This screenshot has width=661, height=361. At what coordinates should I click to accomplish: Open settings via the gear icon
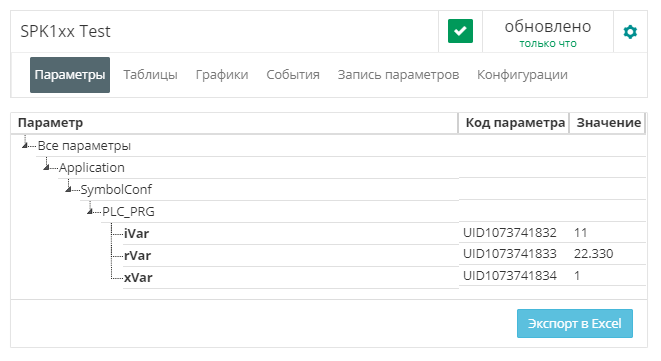(x=630, y=32)
